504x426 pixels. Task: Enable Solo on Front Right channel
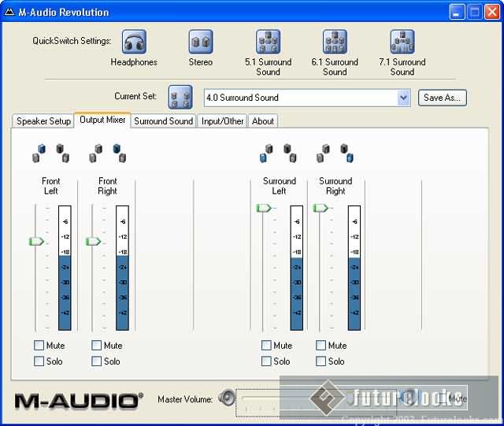click(97, 361)
